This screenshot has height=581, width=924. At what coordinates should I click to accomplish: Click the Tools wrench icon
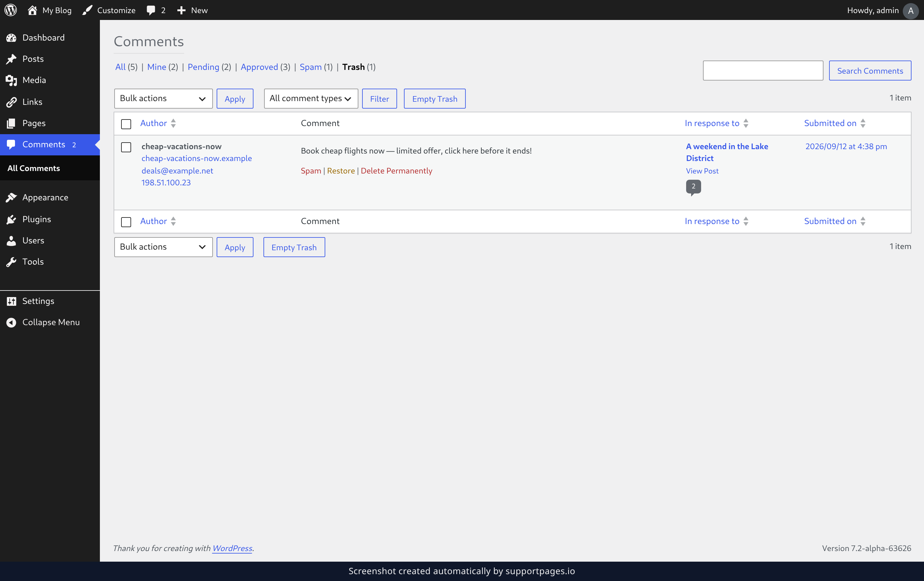12,261
